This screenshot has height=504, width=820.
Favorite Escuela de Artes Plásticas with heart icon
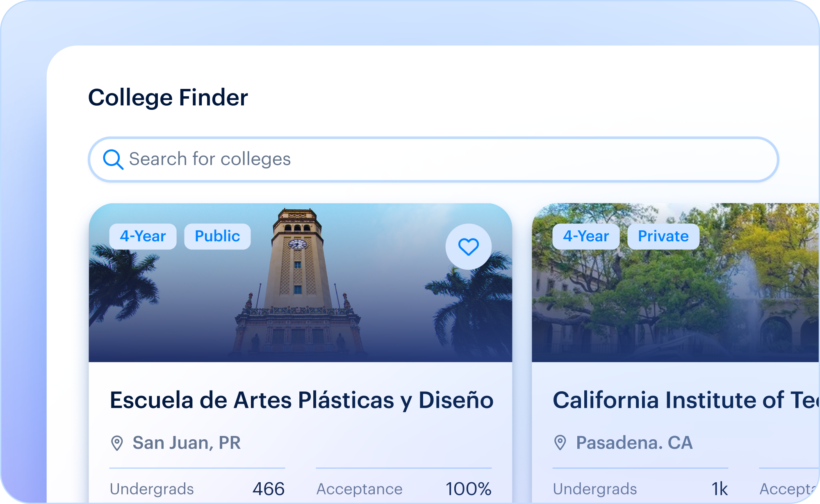[468, 247]
